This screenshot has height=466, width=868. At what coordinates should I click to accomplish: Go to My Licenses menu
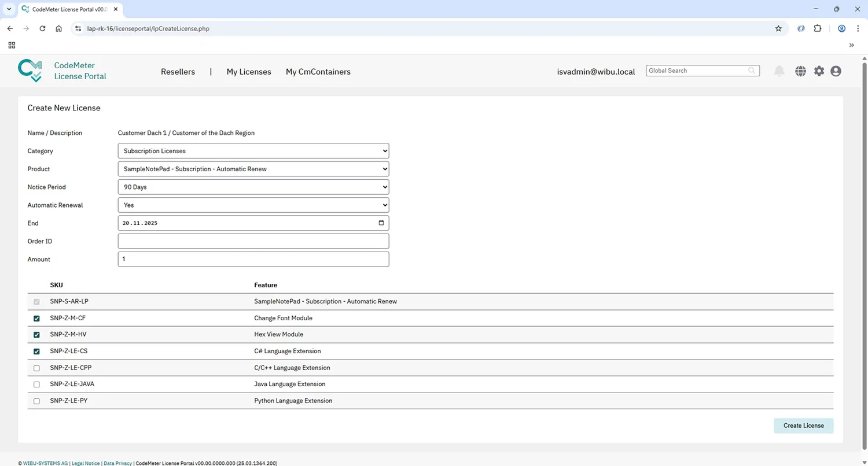coord(249,72)
